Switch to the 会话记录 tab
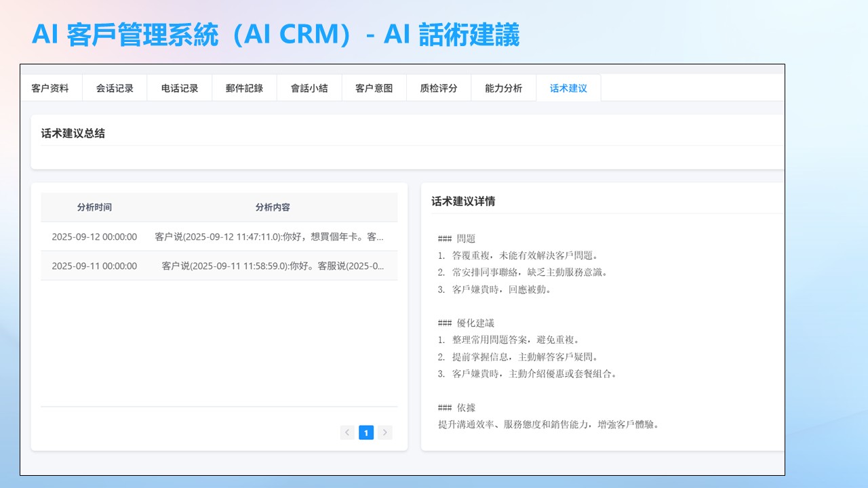The width and height of the screenshot is (868, 488). click(x=115, y=88)
